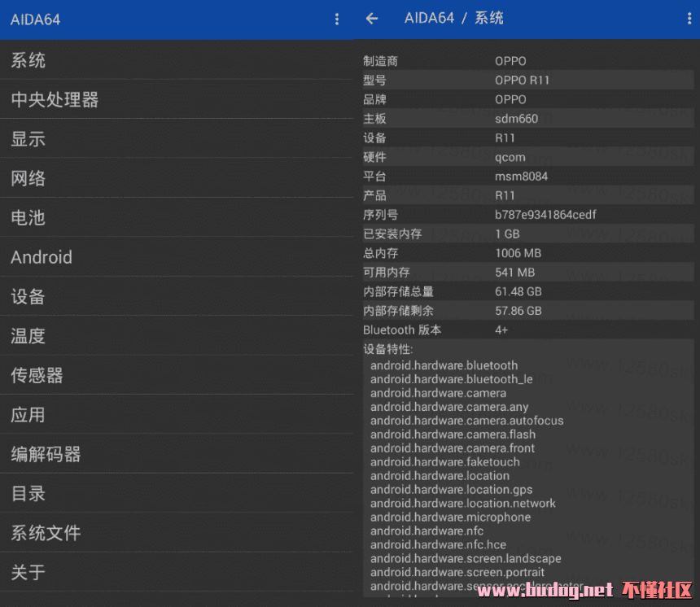Open the 温度 category
The image size is (700, 607).
click(177, 335)
